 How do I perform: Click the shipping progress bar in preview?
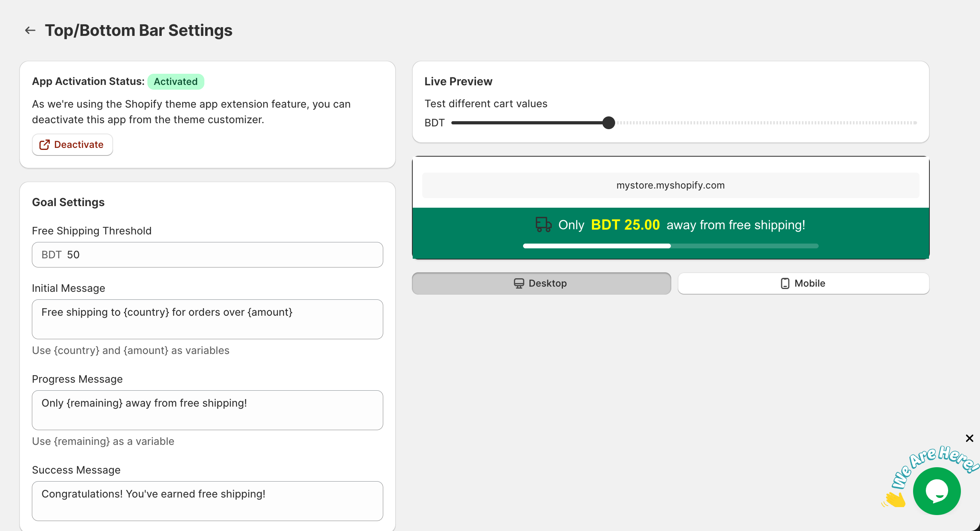tap(670, 246)
